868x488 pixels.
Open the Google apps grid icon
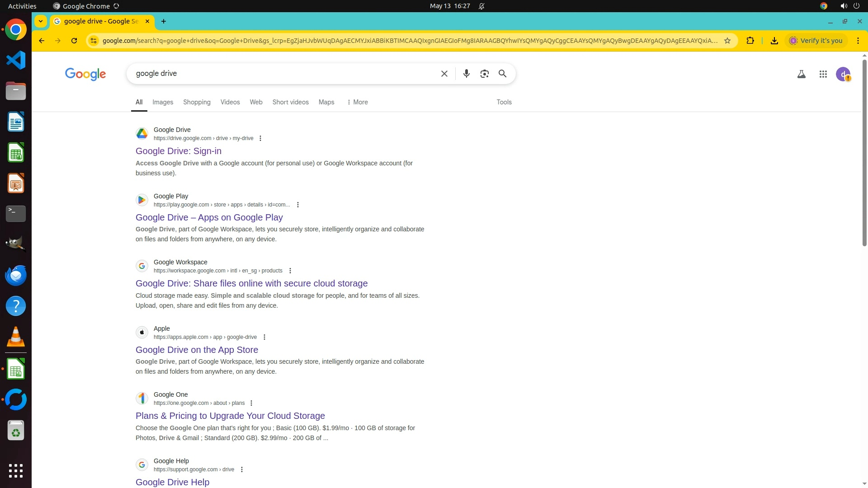(823, 74)
